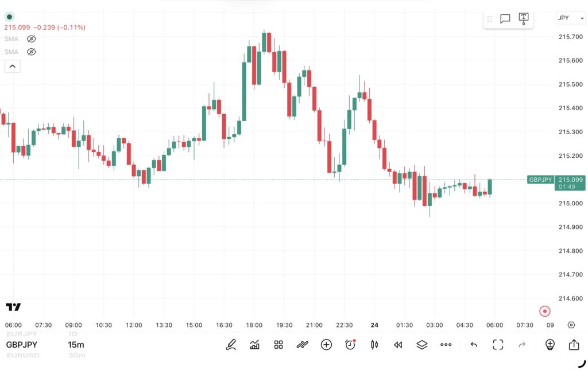The height and width of the screenshot is (370, 588).
Task: Change chart type via the candlestick icon
Action: pos(374,344)
